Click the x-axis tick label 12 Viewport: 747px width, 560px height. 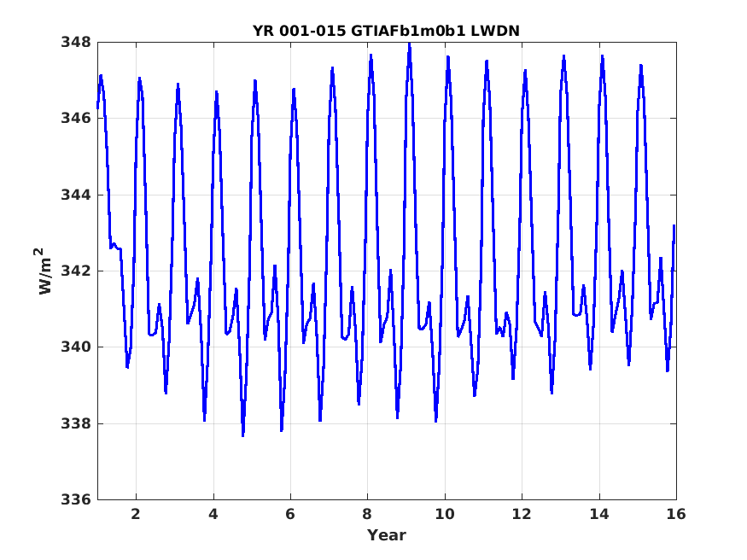click(x=522, y=514)
